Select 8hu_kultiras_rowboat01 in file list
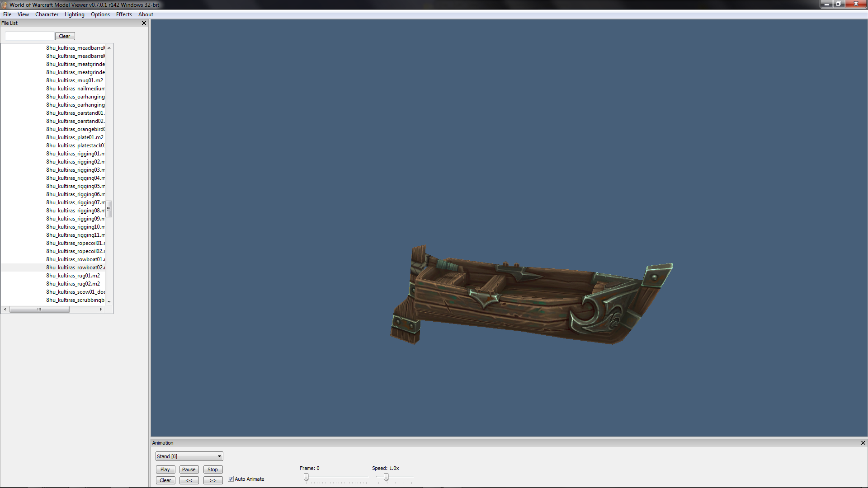868x488 pixels. point(75,259)
